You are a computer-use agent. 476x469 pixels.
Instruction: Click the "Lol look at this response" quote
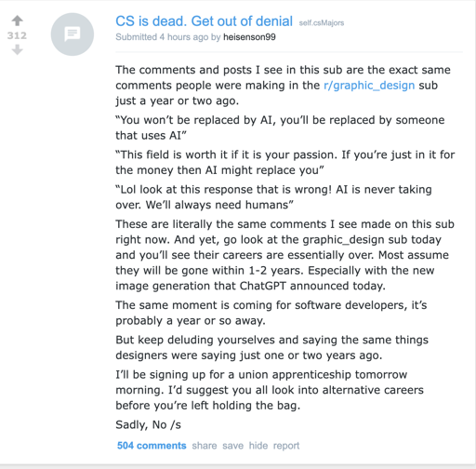tap(273, 197)
